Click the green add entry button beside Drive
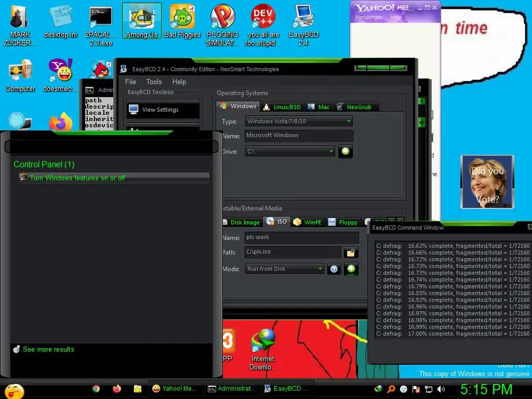532x399 pixels. [x=345, y=151]
